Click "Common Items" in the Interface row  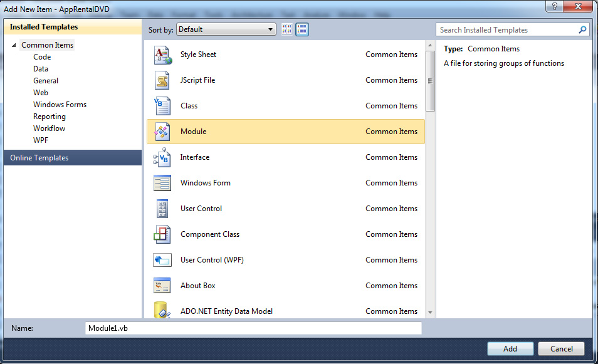point(392,157)
